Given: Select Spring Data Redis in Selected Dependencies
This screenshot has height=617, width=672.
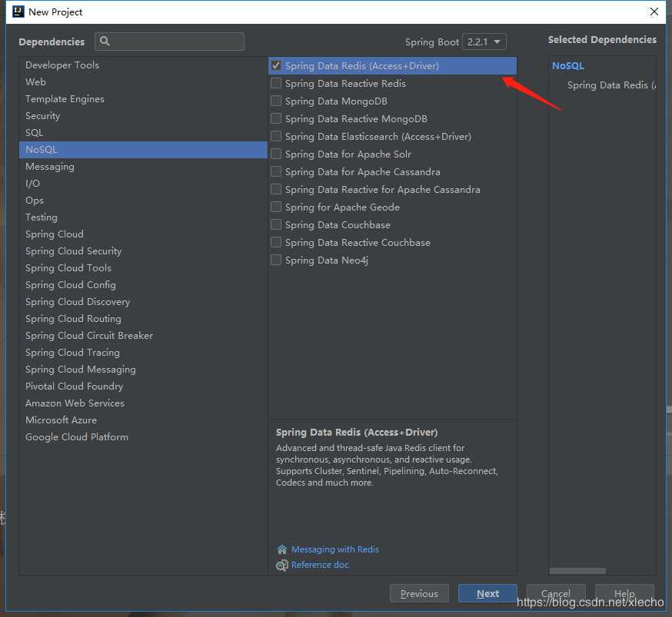Looking at the screenshot, I should click(x=611, y=85).
